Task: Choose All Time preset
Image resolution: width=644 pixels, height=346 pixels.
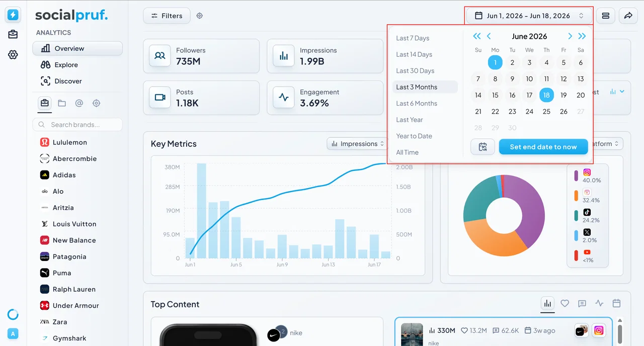Action: [425, 152]
